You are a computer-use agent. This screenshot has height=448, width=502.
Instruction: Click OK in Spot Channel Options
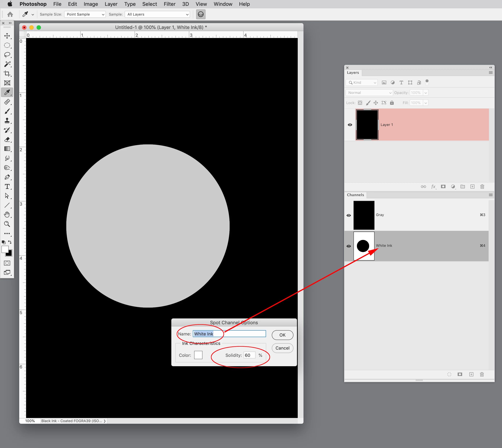pyautogui.click(x=282, y=335)
